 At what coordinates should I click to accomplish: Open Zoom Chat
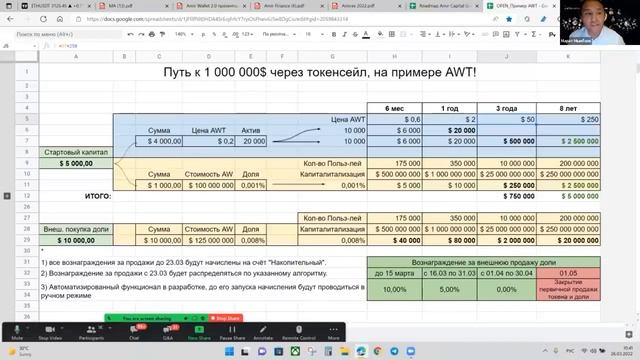(134, 332)
